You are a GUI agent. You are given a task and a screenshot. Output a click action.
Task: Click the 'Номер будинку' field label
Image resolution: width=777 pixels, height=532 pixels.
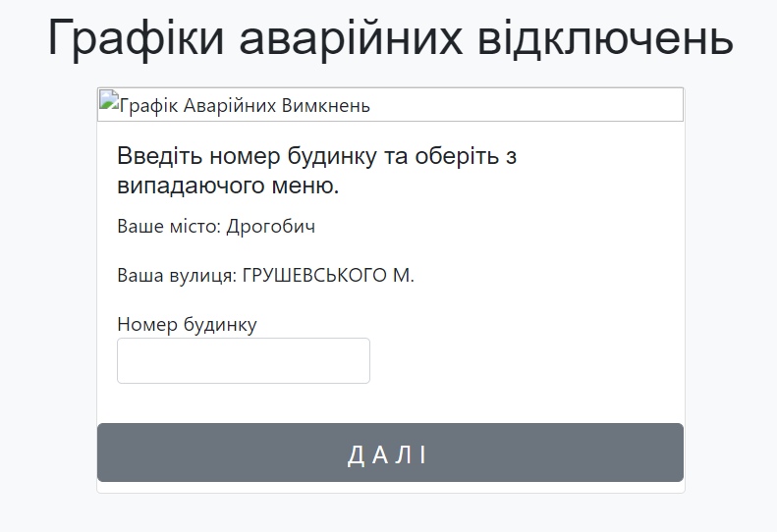click(x=187, y=325)
